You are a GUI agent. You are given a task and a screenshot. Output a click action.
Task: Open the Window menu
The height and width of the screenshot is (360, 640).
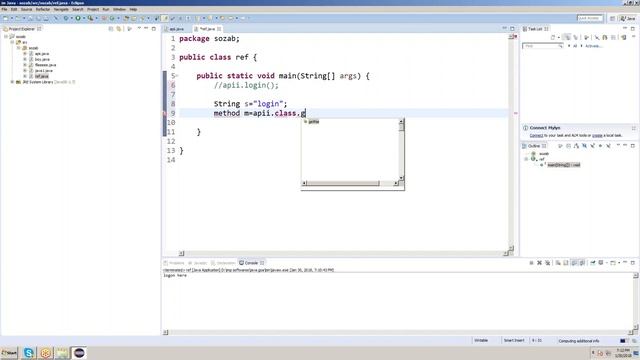tap(119, 9)
